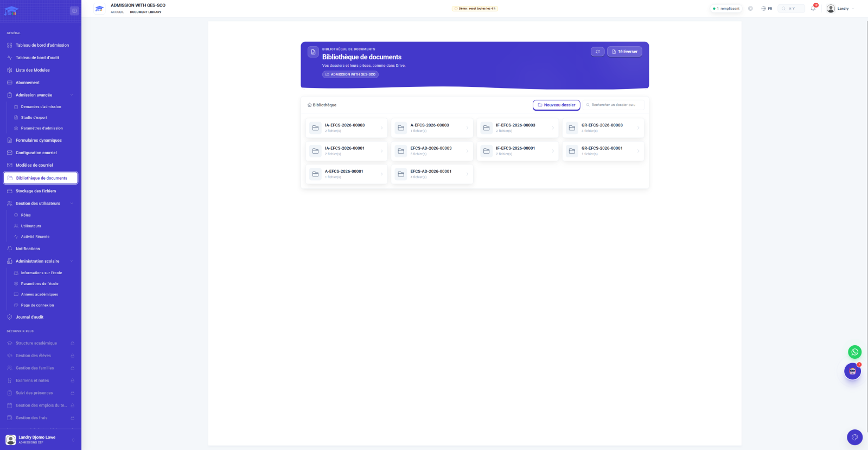
Task: Open Demandes d'admission submenu item
Action: 41,107
